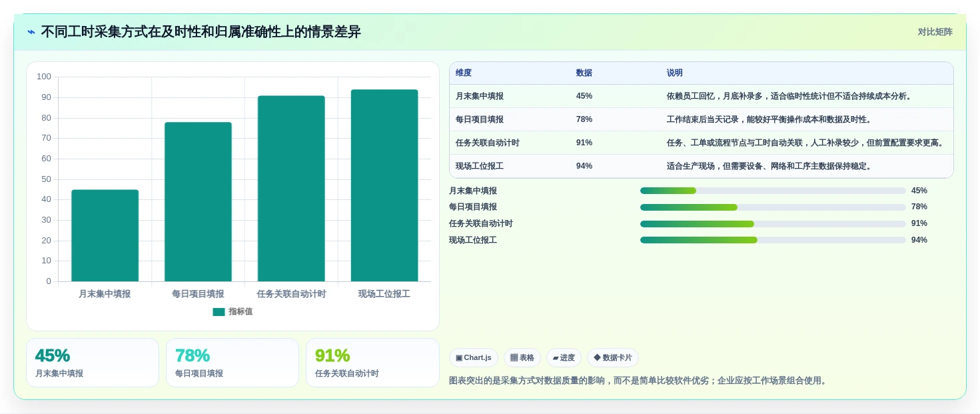Click the footer note starting with 图表突出的是

640,381
